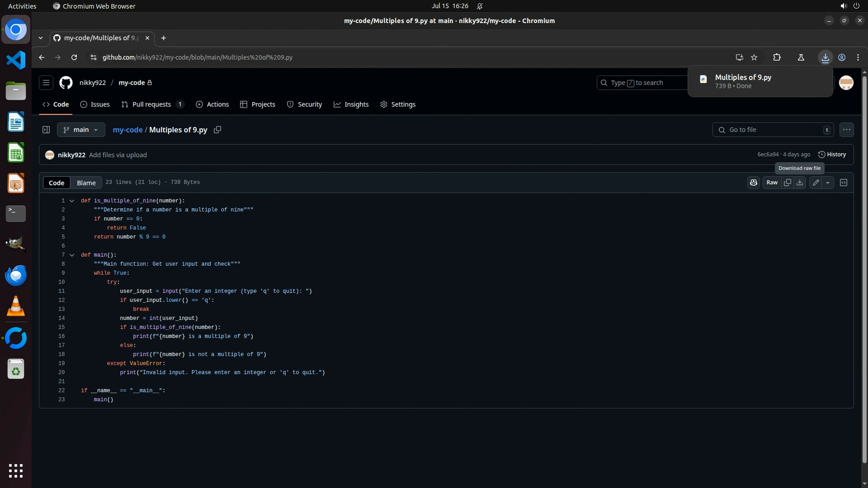This screenshot has width=868, height=488.
Task: Toggle the file tree side panel
Action: point(46,130)
